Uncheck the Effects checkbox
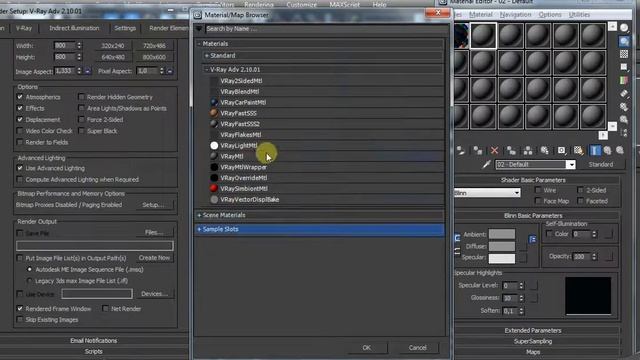This screenshot has width=640, height=360. click(x=20, y=108)
